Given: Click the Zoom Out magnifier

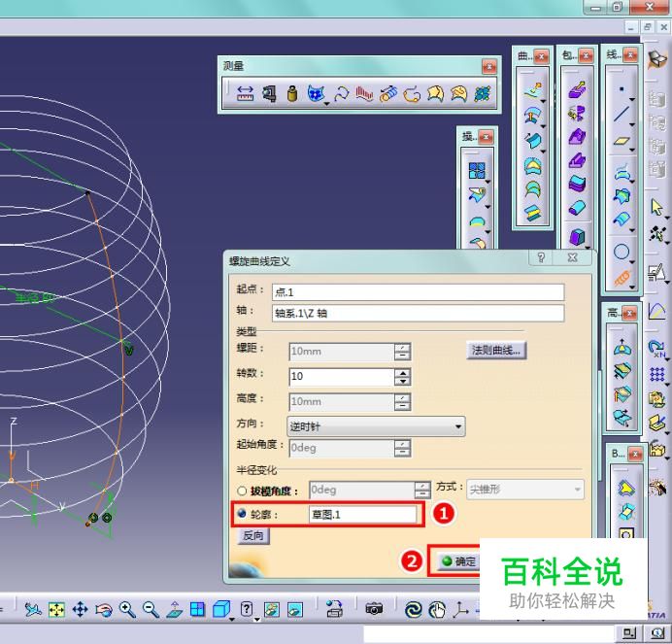Looking at the screenshot, I should pyautogui.click(x=151, y=609).
